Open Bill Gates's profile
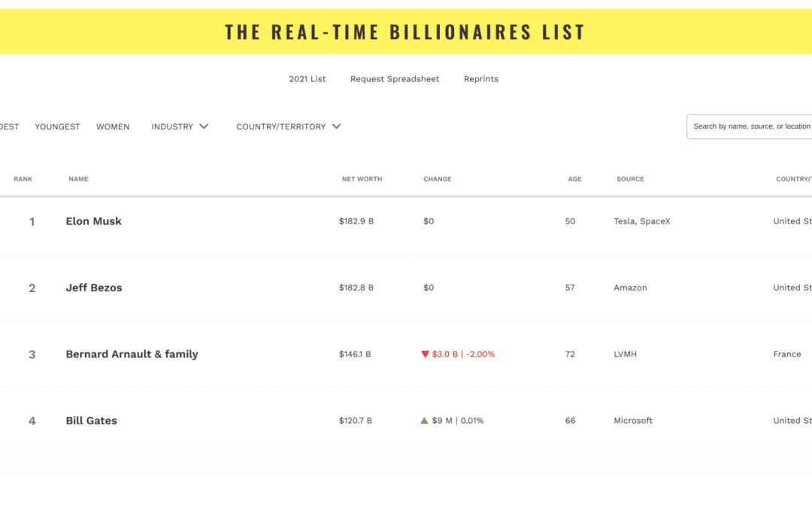Viewport: 812px width, 508px height. (x=92, y=421)
